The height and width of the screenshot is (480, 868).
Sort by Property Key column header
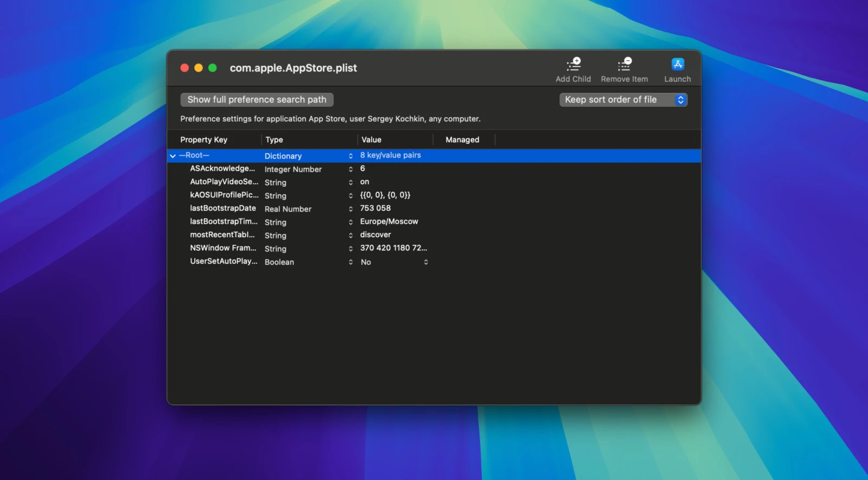(x=204, y=140)
